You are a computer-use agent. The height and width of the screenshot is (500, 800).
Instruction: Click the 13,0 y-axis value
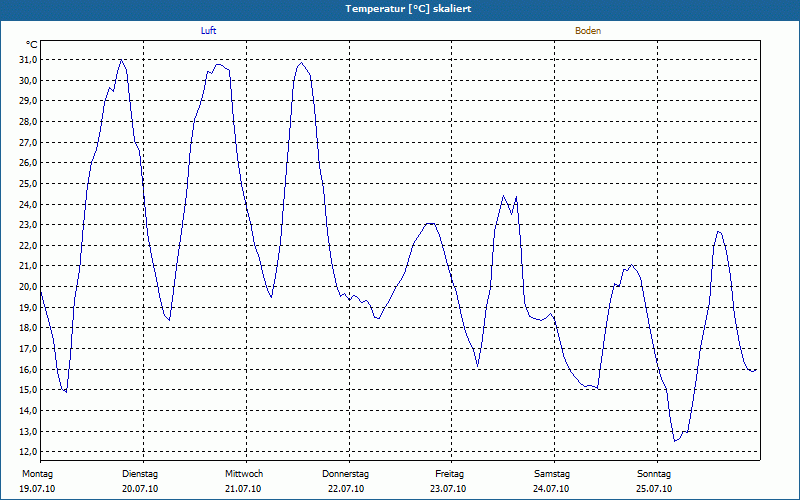[x=28, y=431]
